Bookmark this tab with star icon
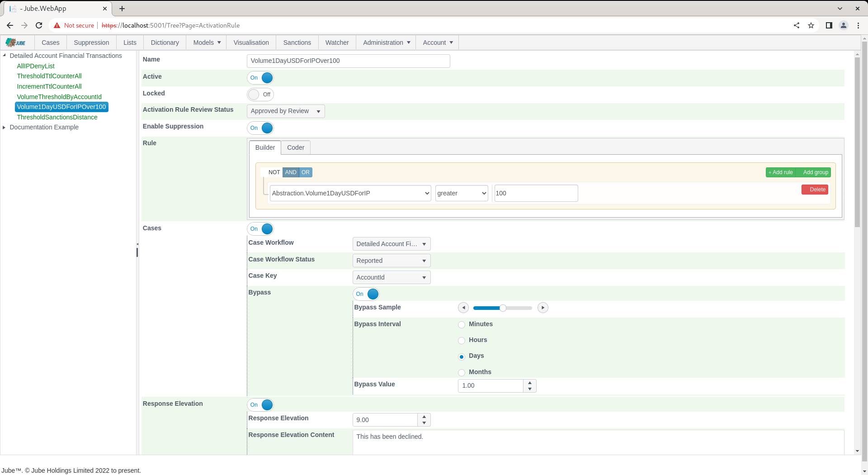Image resolution: width=868 pixels, height=475 pixels. pyautogui.click(x=811, y=25)
